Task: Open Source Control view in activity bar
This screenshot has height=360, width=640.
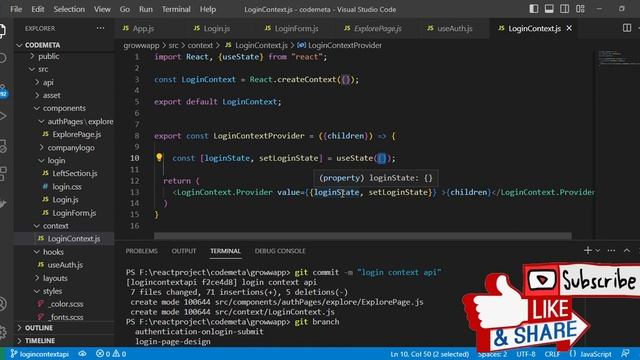Action: coord(2,91)
